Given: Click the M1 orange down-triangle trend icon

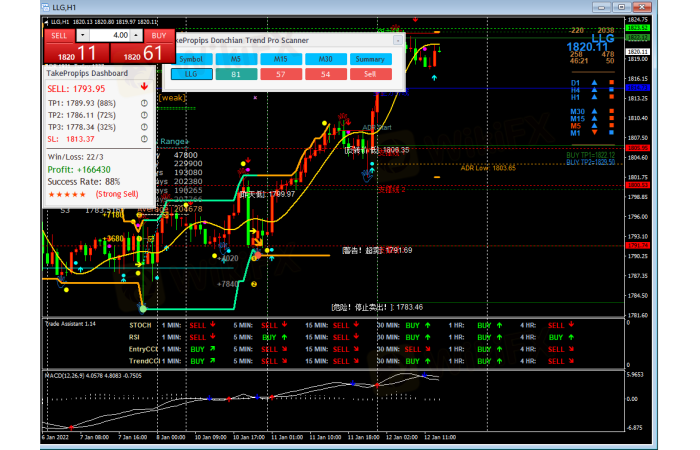Looking at the screenshot, I should click(595, 132).
